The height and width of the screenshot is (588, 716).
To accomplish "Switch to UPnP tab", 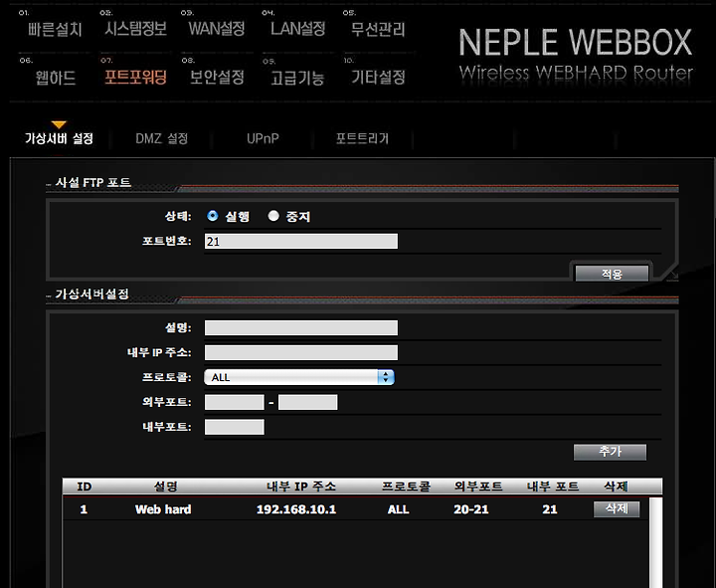I will [263, 138].
